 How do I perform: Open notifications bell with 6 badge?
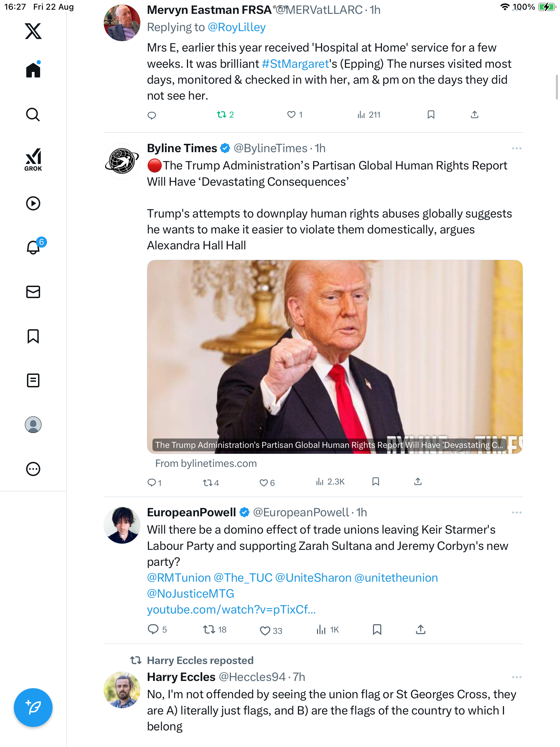click(x=34, y=247)
